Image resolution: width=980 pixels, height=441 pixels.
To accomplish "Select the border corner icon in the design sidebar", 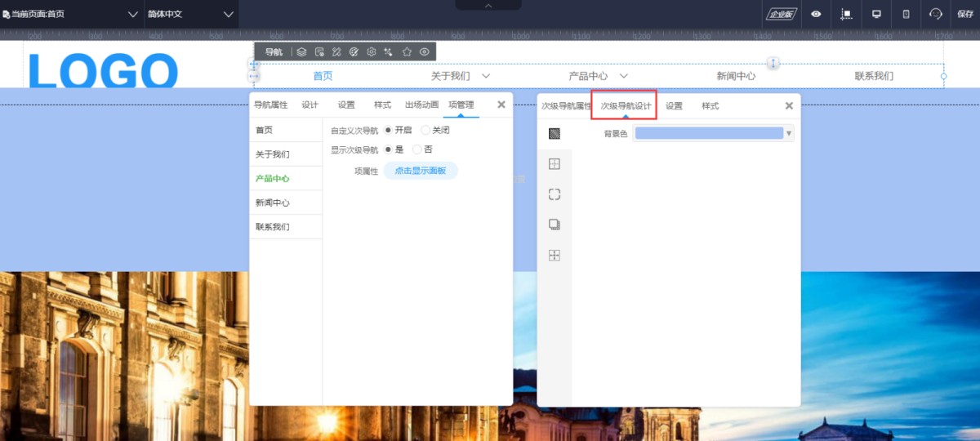I will (x=555, y=194).
